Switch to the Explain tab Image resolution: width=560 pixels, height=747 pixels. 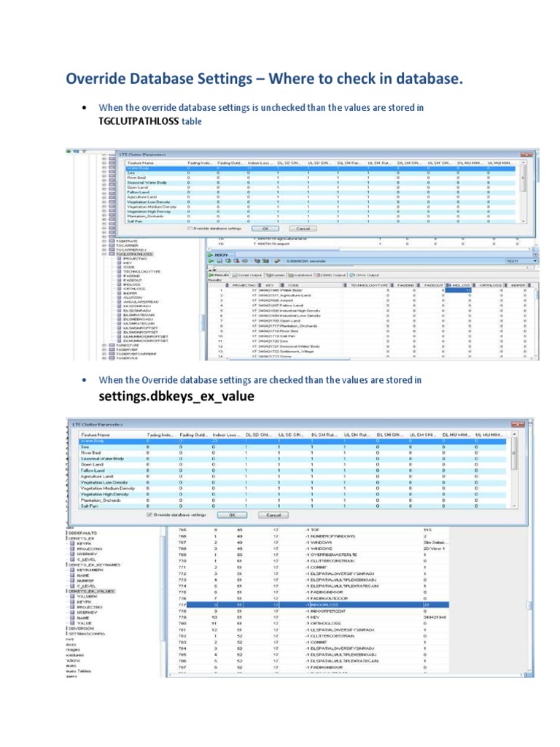275,275
